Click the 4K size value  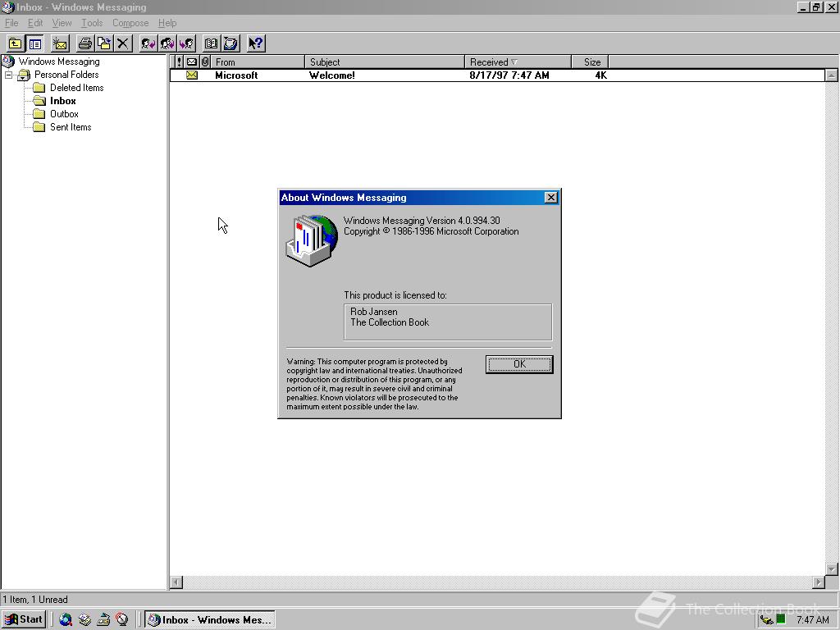point(601,75)
